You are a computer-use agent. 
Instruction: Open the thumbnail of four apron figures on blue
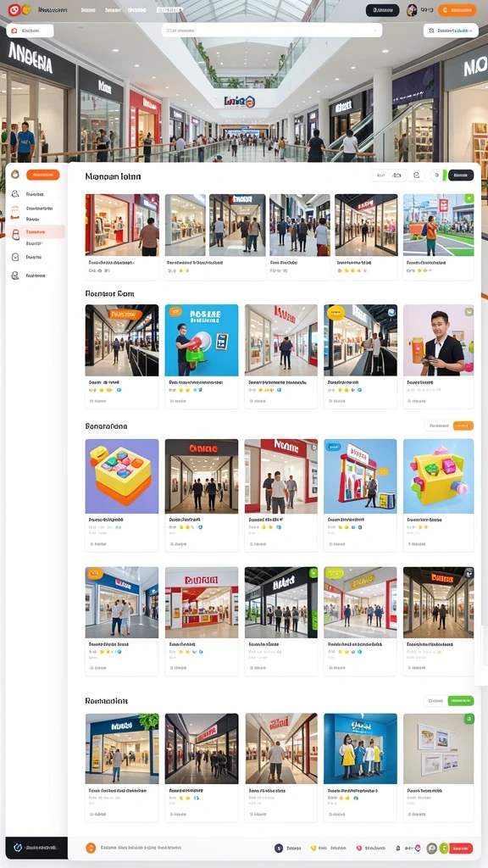(360, 748)
